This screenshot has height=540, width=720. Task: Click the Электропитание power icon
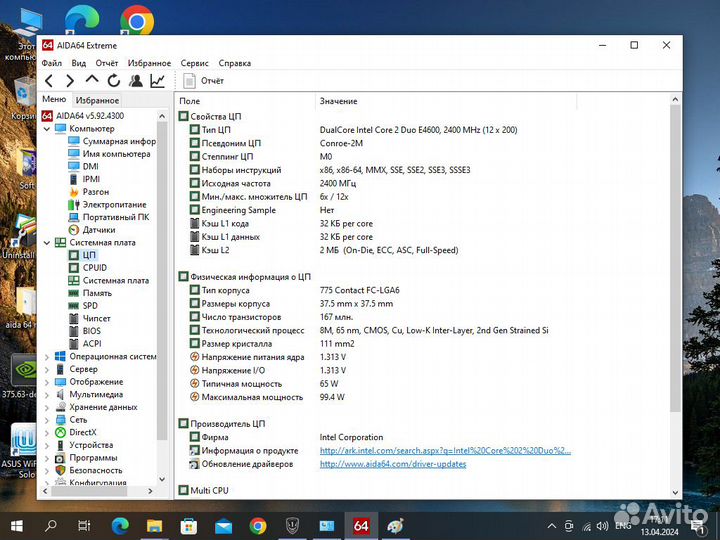[73, 204]
